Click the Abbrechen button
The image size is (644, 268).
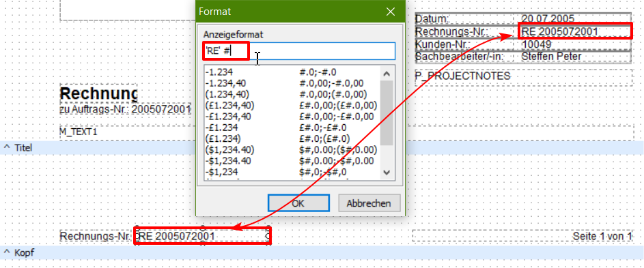368,203
